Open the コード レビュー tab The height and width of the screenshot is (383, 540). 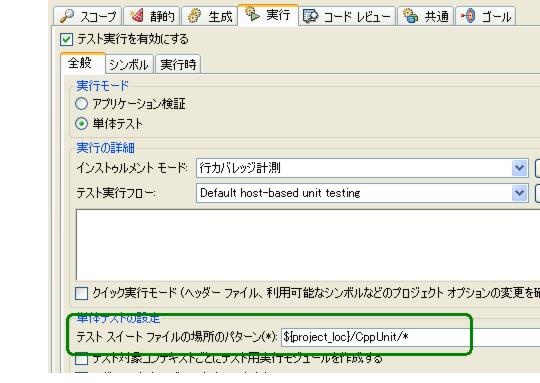[x=347, y=16]
